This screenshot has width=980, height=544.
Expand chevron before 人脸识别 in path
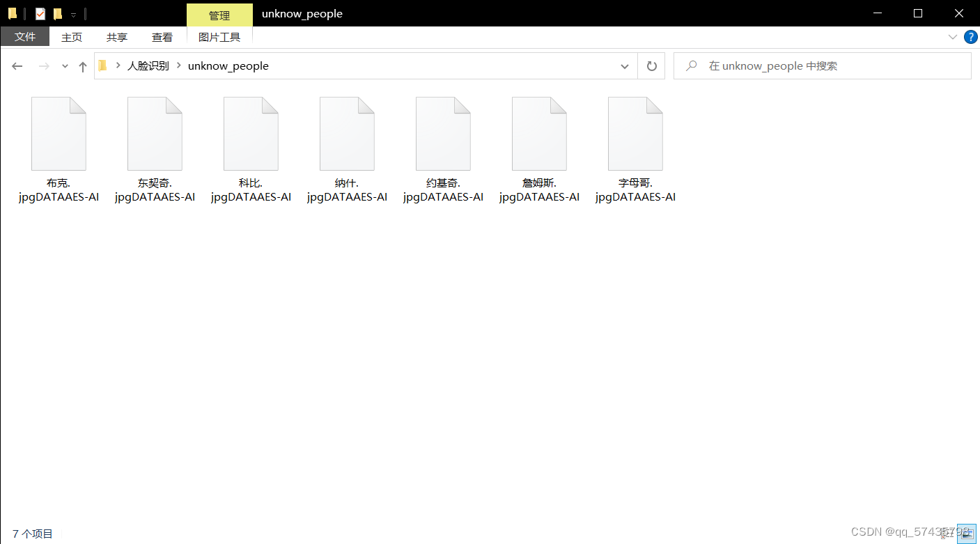(118, 66)
